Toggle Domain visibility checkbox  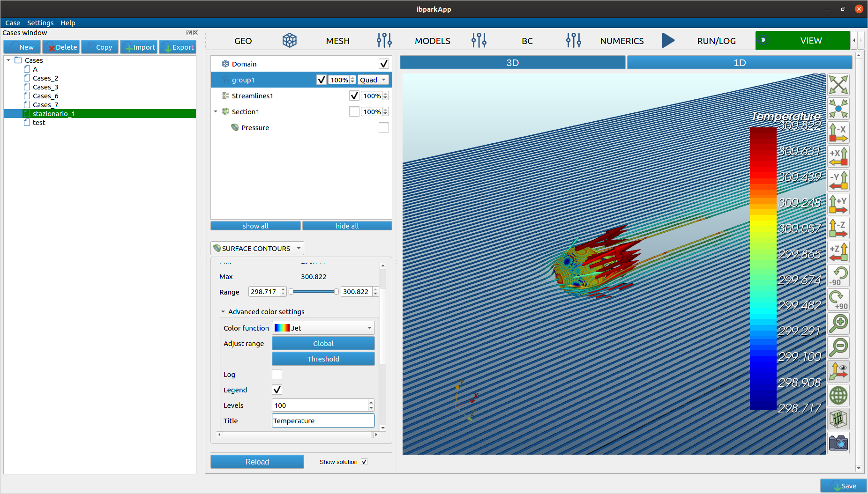pos(383,64)
